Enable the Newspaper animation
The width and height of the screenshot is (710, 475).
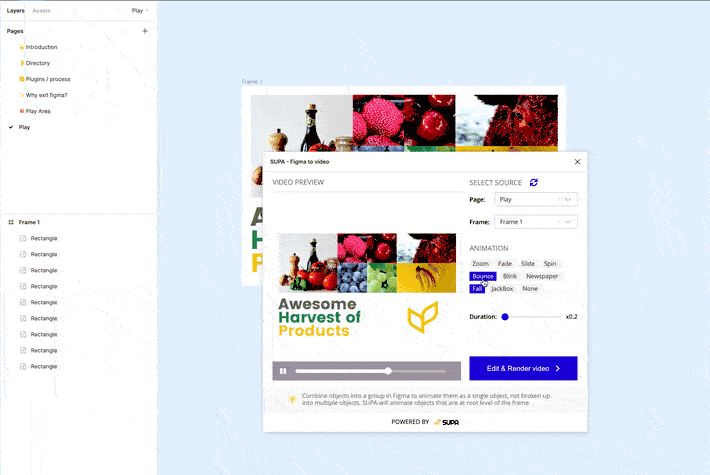[x=542, y=276]
